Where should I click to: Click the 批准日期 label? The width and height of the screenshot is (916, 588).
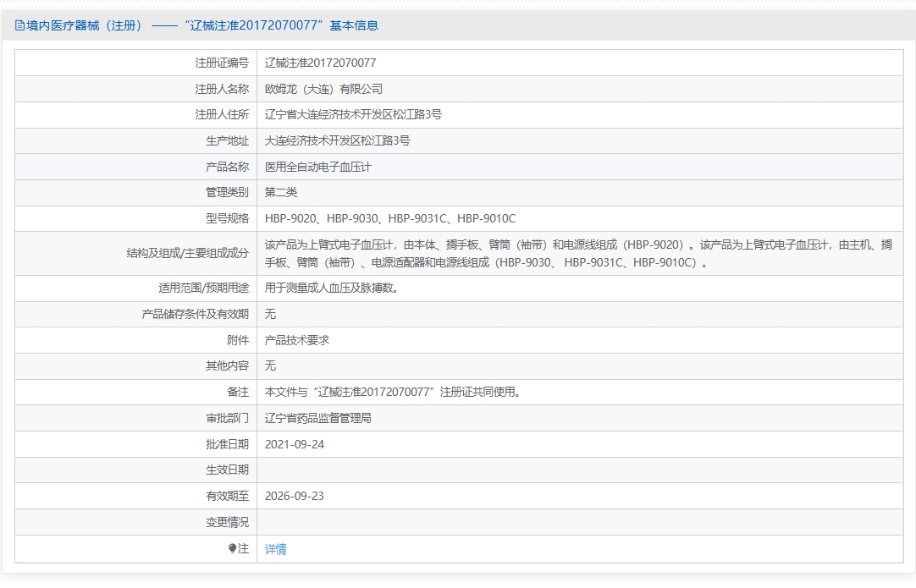point(227,444)
